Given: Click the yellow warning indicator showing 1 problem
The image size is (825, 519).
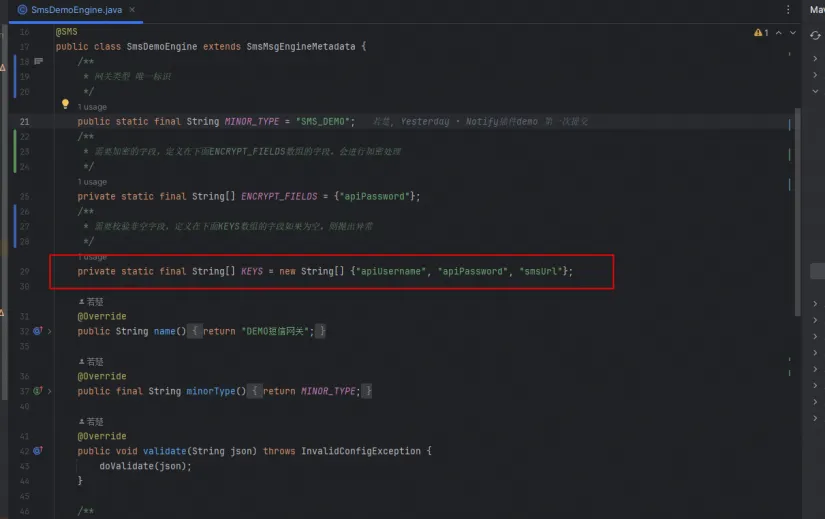Looking at the screenshot, I should (760, 33).
